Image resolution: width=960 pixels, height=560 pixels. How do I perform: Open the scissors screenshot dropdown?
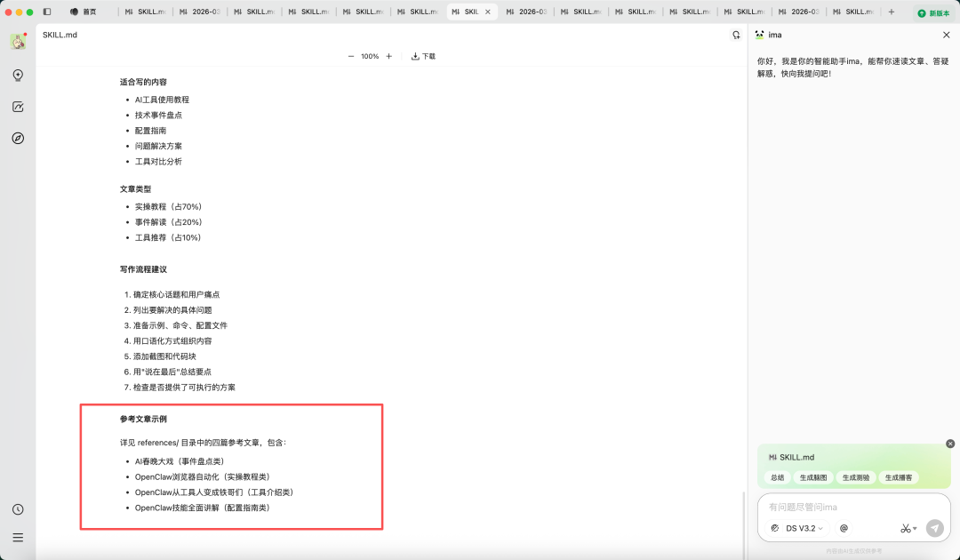[908, 528]
